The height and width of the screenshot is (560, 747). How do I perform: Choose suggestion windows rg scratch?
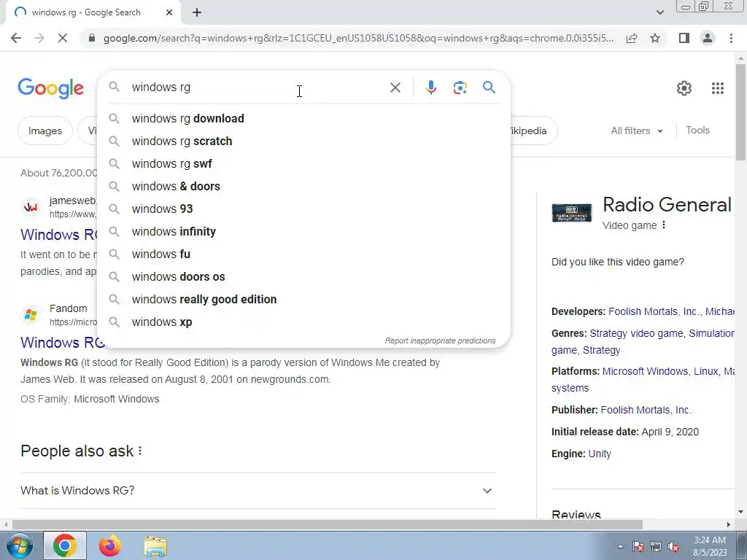[x=303, y=141]
